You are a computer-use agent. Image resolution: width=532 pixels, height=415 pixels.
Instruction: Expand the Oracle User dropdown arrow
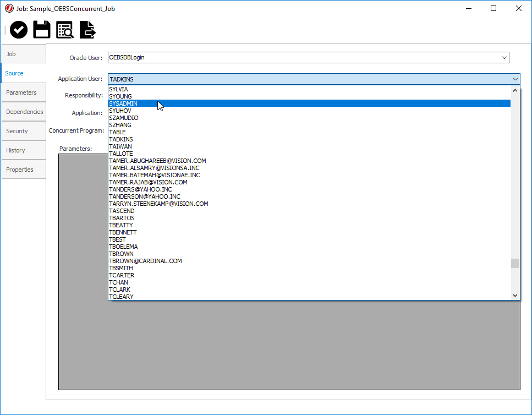point(504,58)
